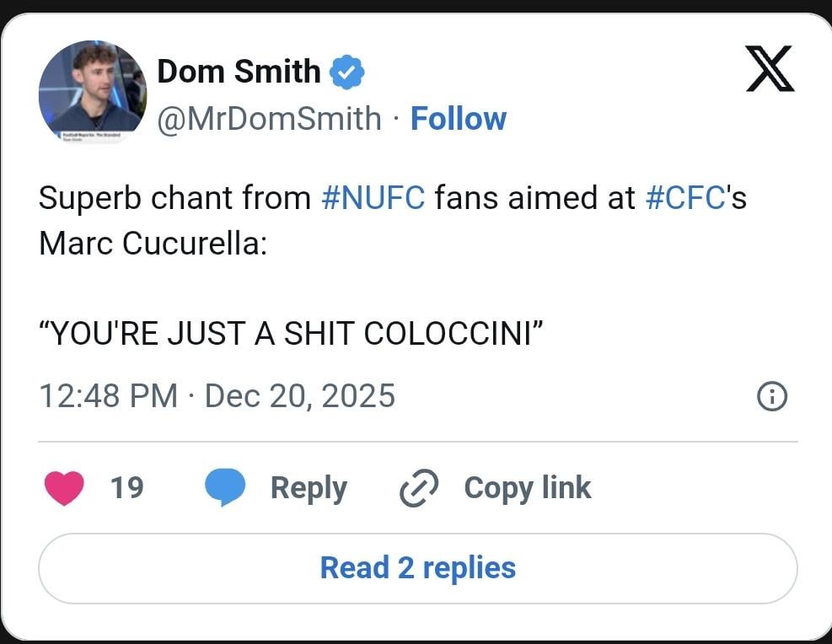
Task: Click the Copy link label text
Action: tap(528, 487)
